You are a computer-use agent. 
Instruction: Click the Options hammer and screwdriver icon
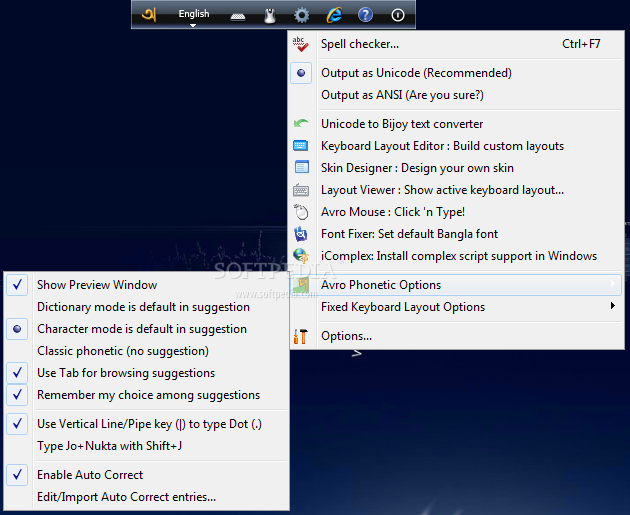(301, 336)
